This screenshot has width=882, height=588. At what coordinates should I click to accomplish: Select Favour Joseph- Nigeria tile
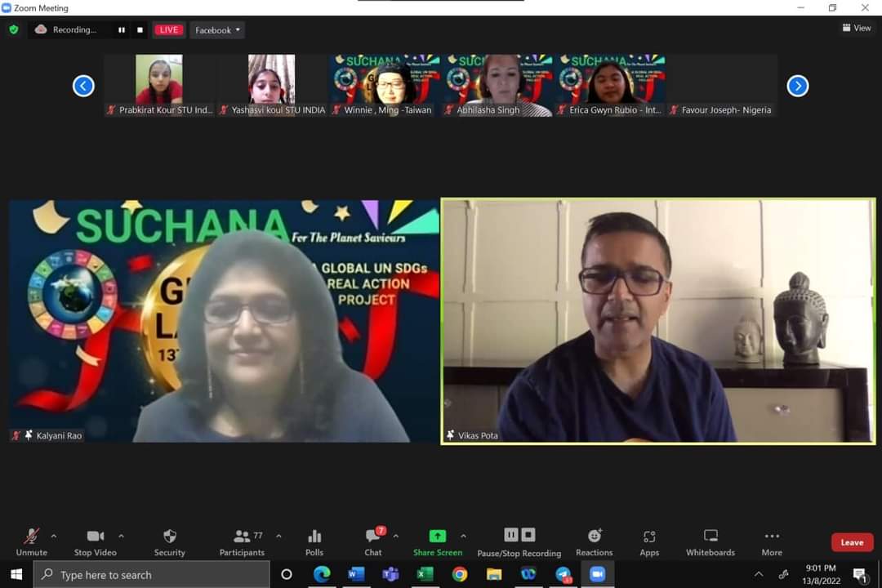[x=722, y=85]
